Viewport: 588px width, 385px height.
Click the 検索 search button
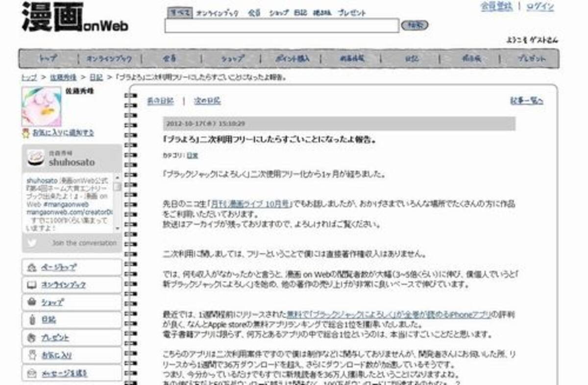[414, 25]
